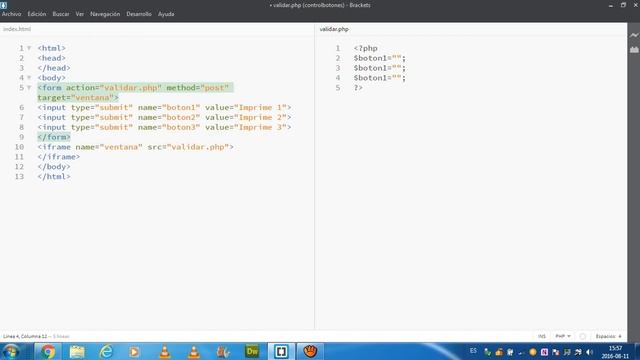This screenshot has height=360, width=640.
Task: Click the Live Preview lightning bolt icon
Action: (634, 36)
